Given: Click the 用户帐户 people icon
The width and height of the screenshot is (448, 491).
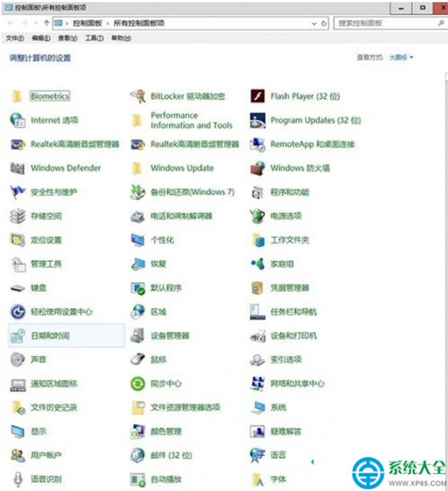Looking at the screenshot, I should click(x=17, y=455).
